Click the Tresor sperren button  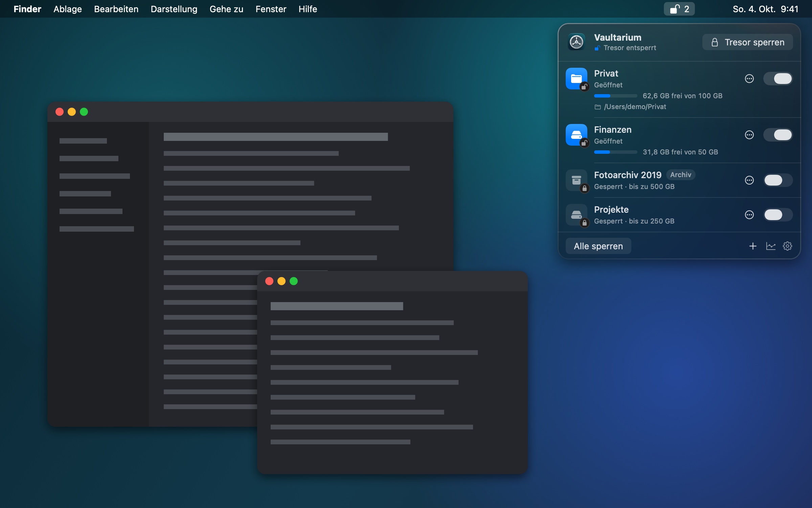click(747, 42)
